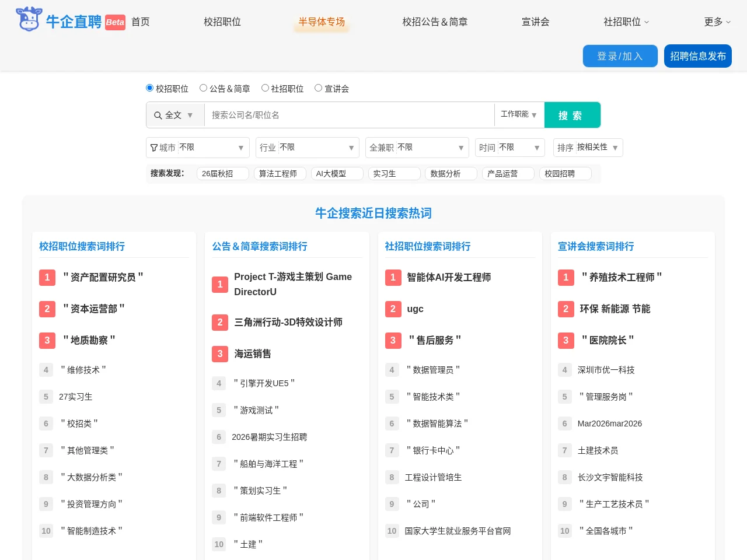Click the 校园招聘 search tag
This screenshot has height=560, width=747.
[566, 174]
